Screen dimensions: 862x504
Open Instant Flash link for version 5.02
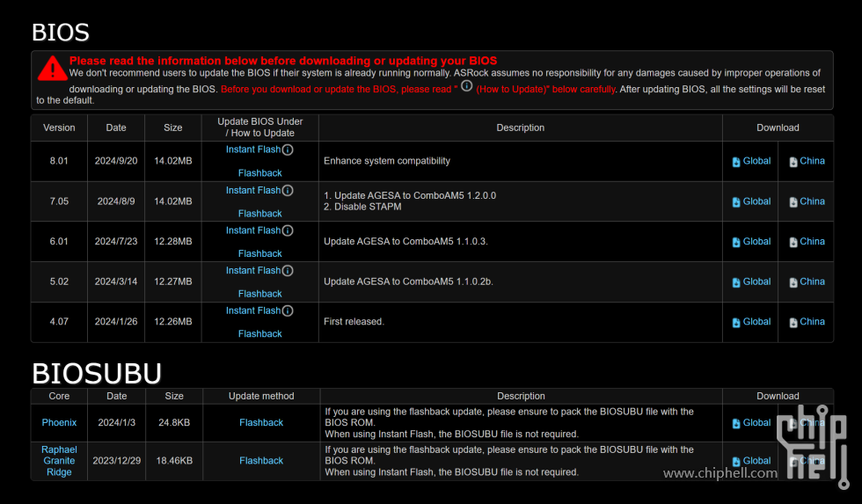(253, 270)
